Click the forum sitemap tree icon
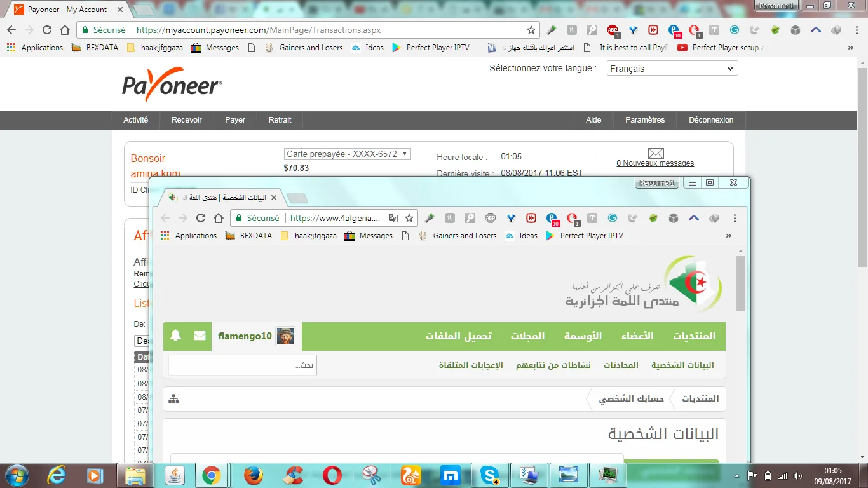 (x=173, y=399)
